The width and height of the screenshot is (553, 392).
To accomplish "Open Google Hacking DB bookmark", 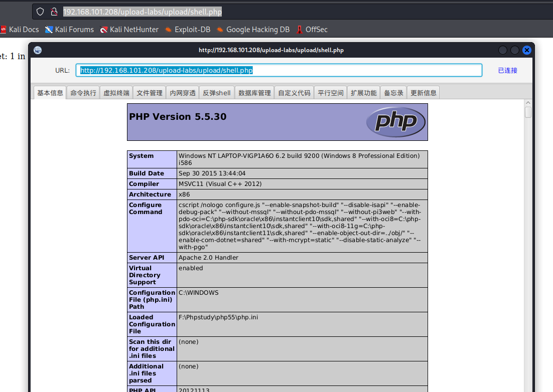I will (253, 30).
